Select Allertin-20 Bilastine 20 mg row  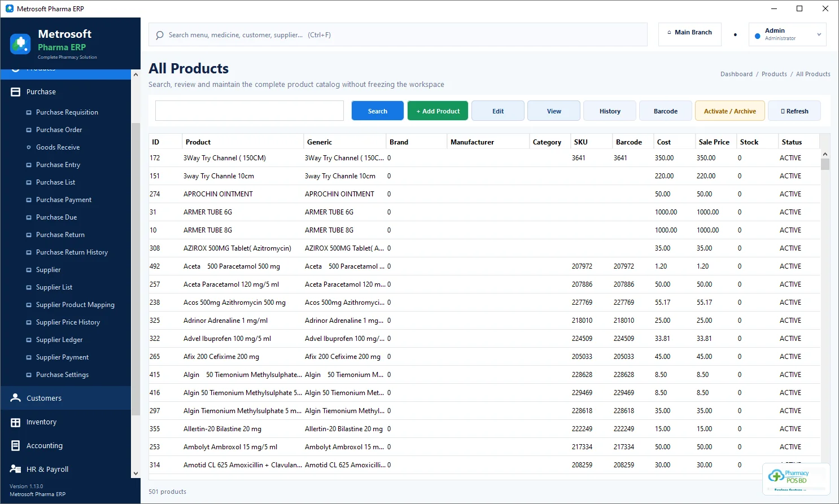(x=484, y=429)
